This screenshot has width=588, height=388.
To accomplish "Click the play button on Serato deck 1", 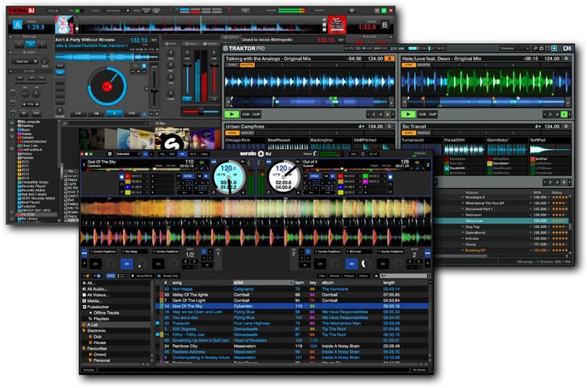I will pos(206,176).
